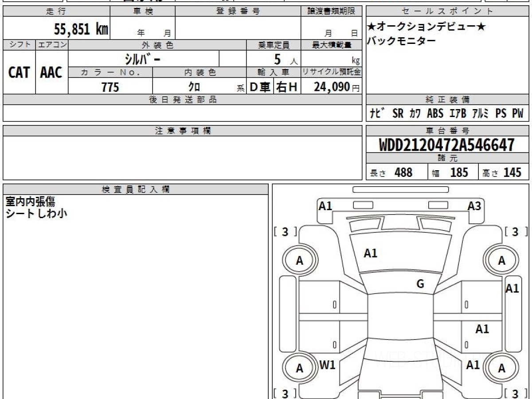Click the tire circle A beside W1
532x399 pixels.
[300, 368]
